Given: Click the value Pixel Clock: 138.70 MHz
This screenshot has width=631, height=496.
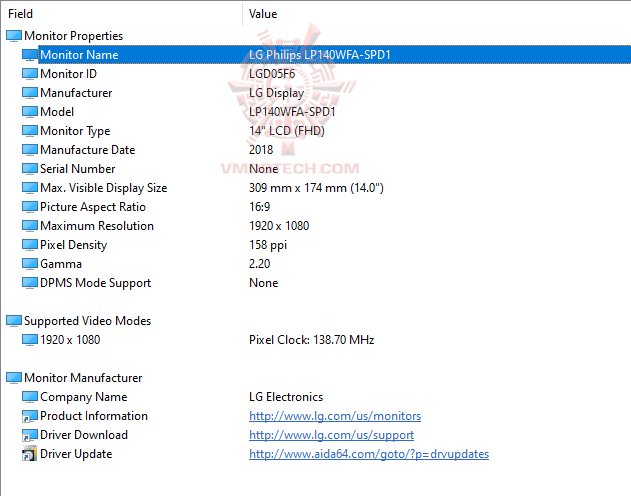Looking at the screenshot, I should [x=311, y=340].
